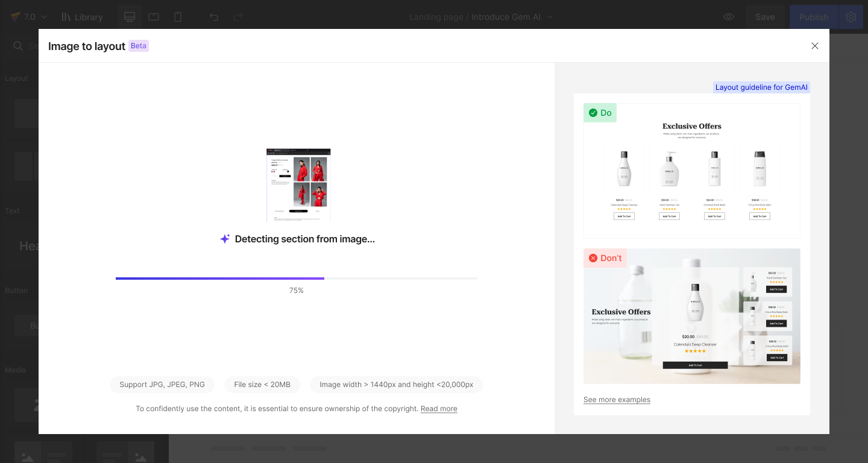
Task: Switch to mobile view in editor toolbar
Action: pyautogui.click(x=178, y=17)
